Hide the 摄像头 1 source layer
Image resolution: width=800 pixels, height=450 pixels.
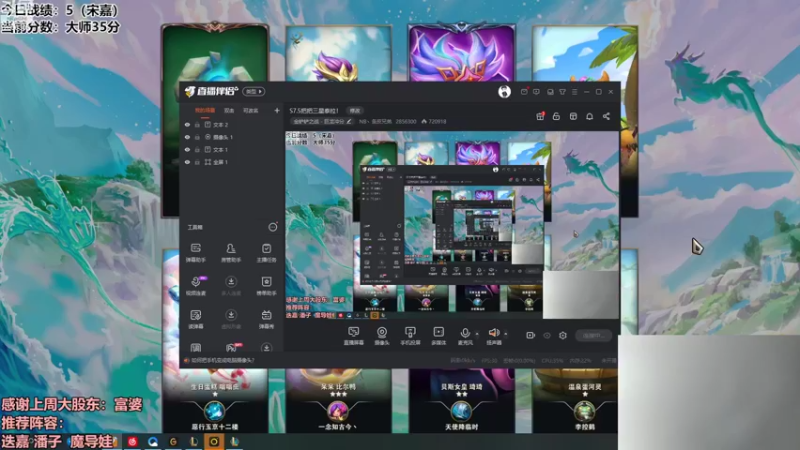pyautogui.click(x=187, y=137)
